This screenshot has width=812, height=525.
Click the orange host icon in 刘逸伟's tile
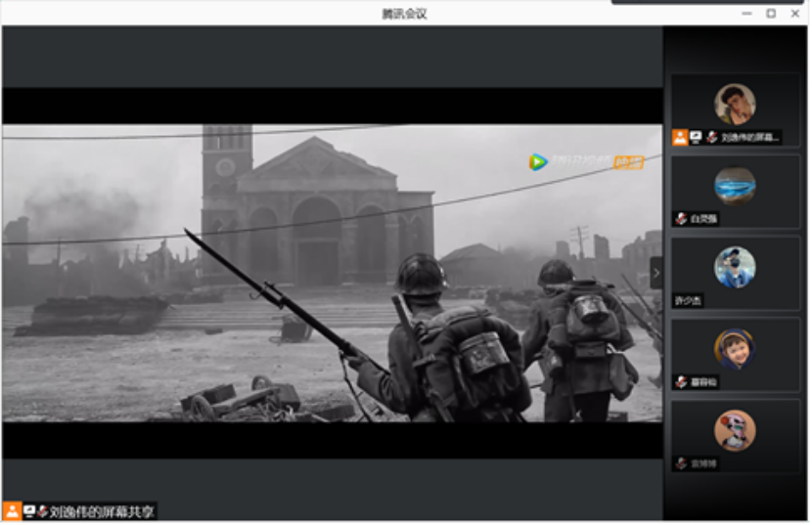click(x=679, y=138)
